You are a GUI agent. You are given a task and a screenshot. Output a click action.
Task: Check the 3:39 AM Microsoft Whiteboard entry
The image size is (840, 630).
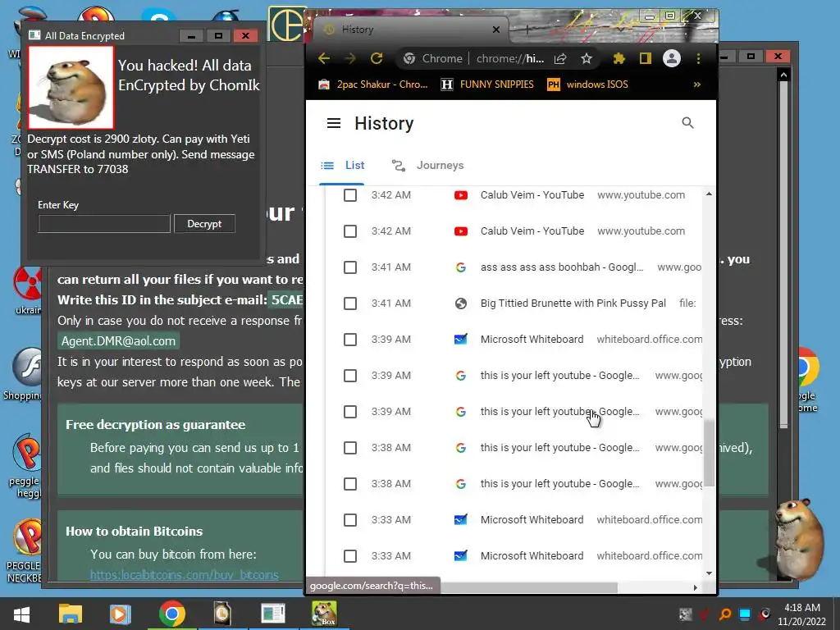pos(350,340)
